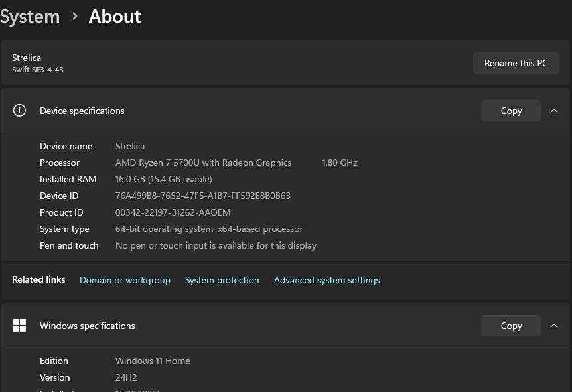Image resolution: width=572 pixels, height=392 pixels.
Task: Select the Product ID value text
Action: (x=173, y=212)
